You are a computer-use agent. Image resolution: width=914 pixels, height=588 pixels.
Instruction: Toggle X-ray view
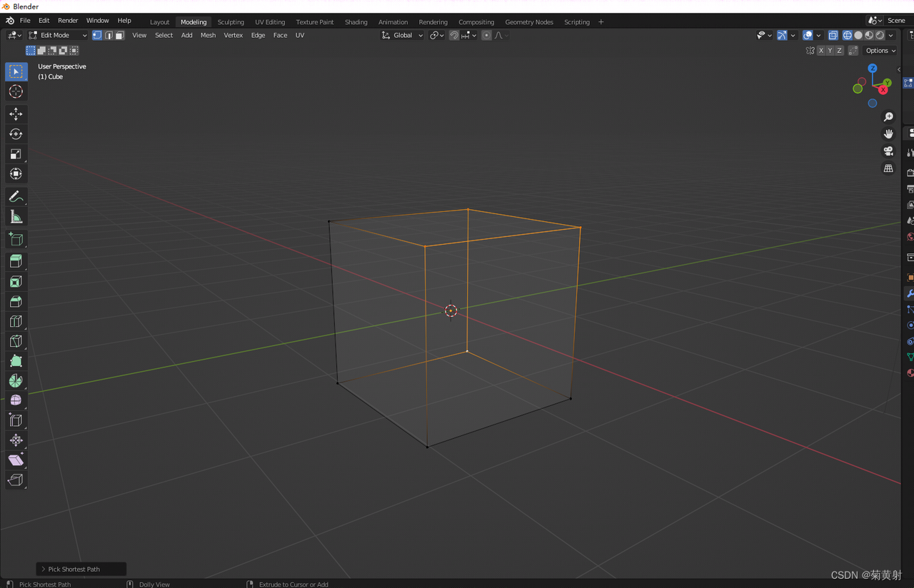pos(833,35)
